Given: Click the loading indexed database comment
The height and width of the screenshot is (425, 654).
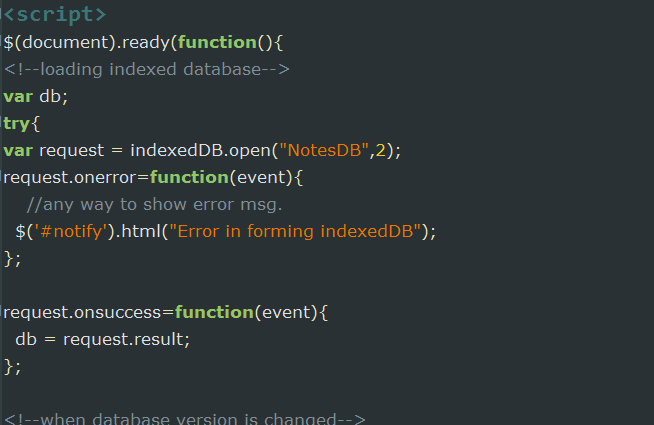Looking at the screenshot, I should click(146, 69).
